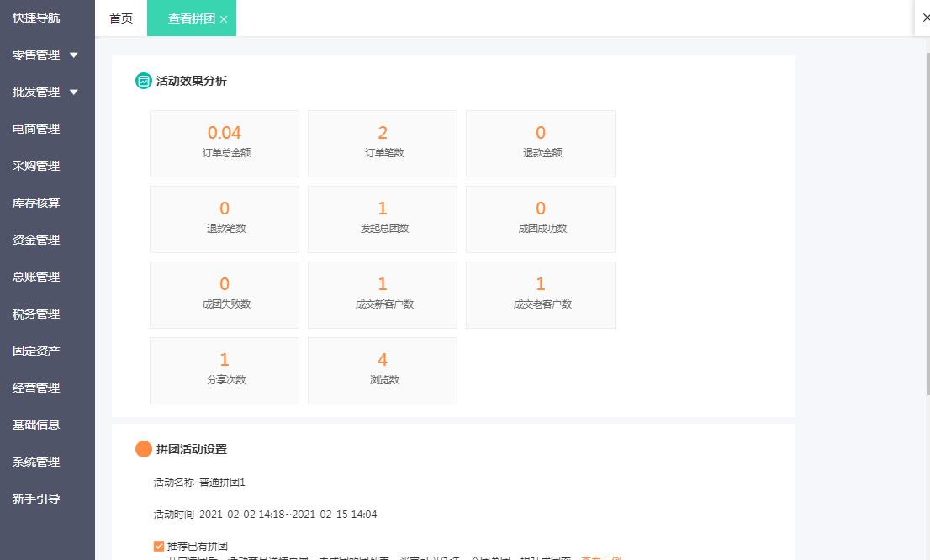
Task: Select 系统管理 from the sidebar
Action: point(35,462)
